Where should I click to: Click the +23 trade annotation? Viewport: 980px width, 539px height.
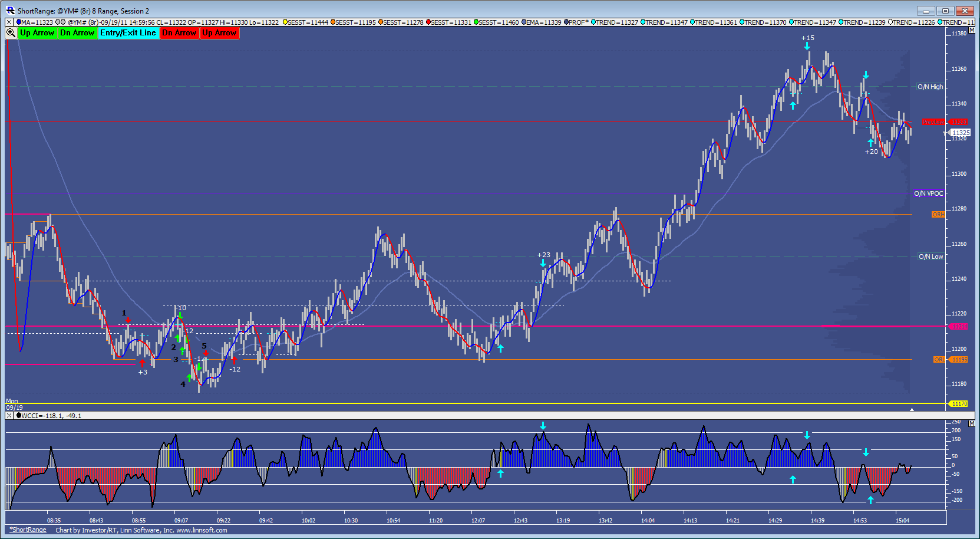coord(543,255)
